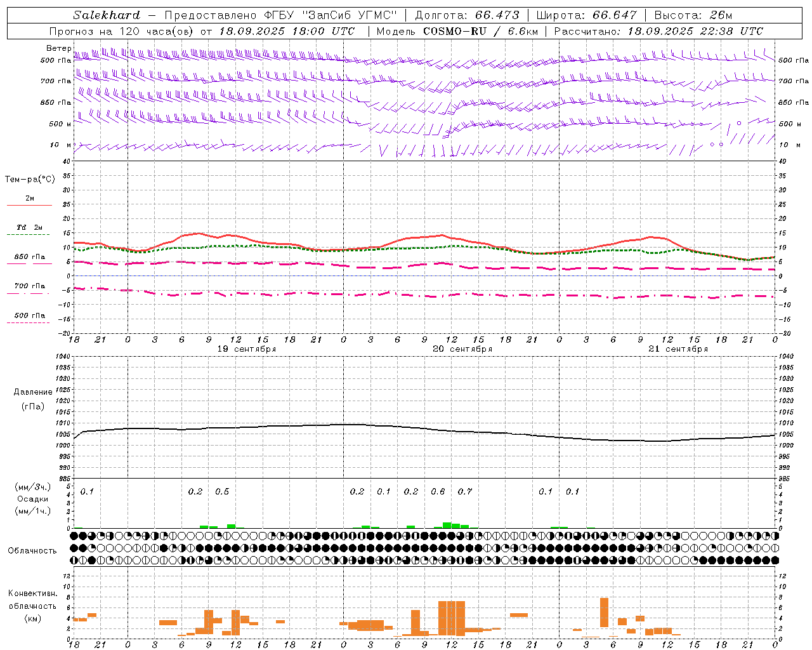812x650 pixels.
Task: Click the 'Осадки' precipitation label
Action: coord(33,499)
